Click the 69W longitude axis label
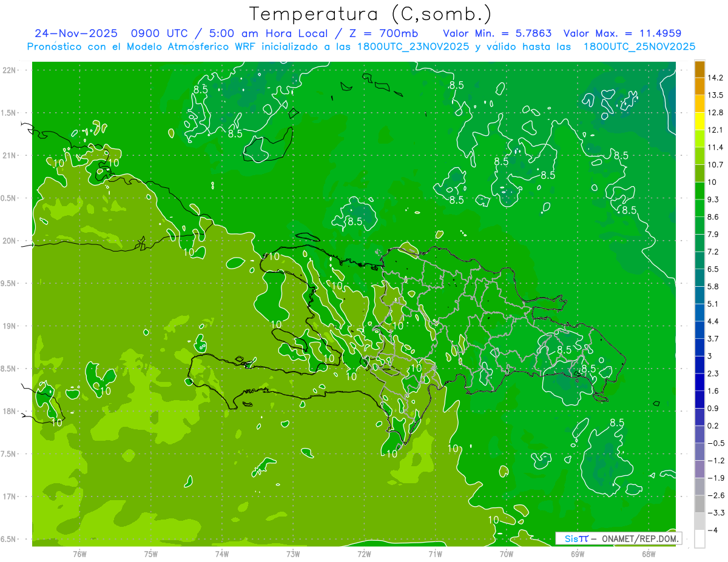This screenshot has width=728, height=562. click(578, 554)
